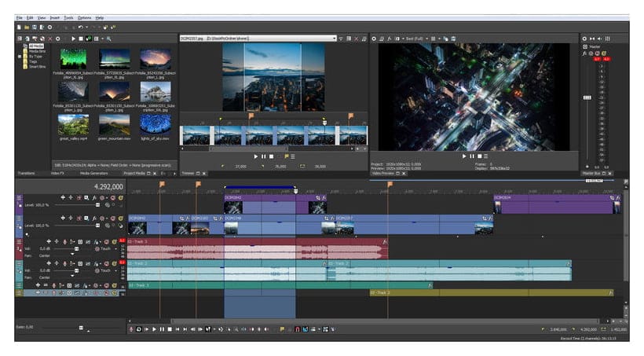Click the Undo arrow icon in main toolbar

pos(80,28)
